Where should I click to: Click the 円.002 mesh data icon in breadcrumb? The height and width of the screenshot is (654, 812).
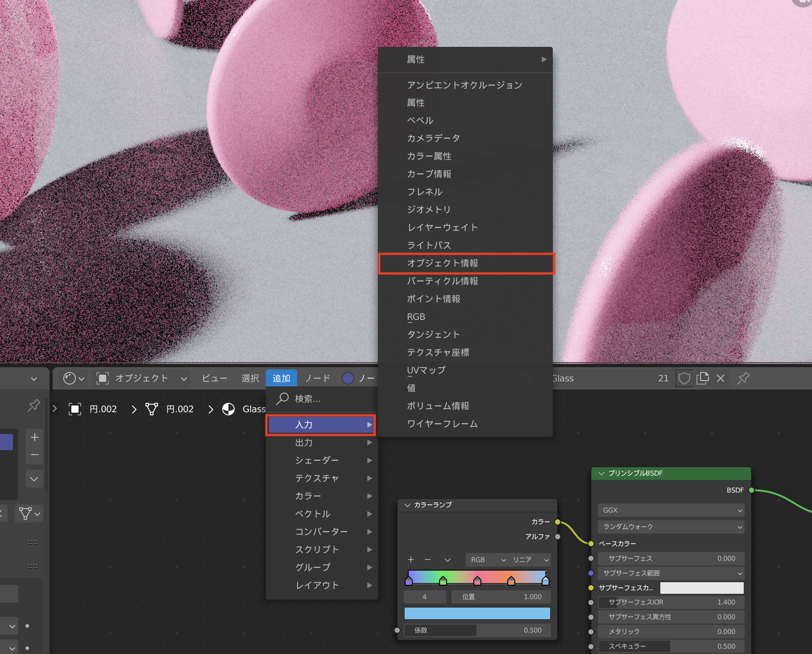pyautogui.click(x=152, y=409)
